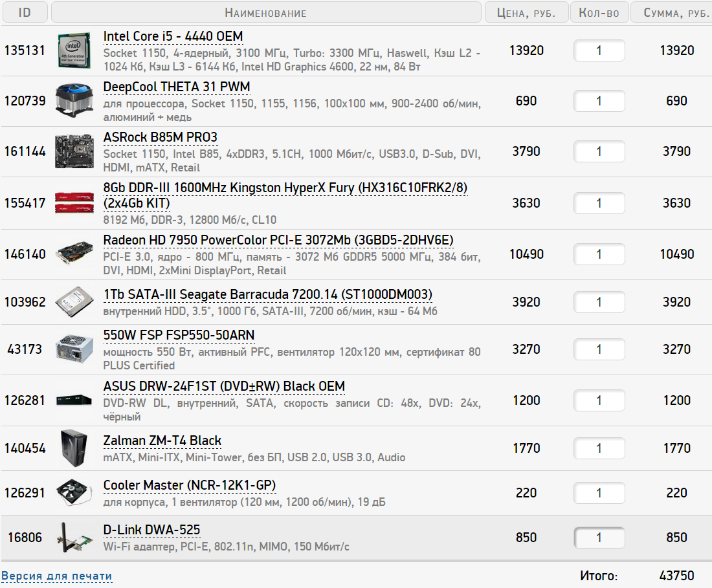712x588 pixels.
Task: Open 550W FSP FSP550-50ARN product link
Action: (179, 335)
